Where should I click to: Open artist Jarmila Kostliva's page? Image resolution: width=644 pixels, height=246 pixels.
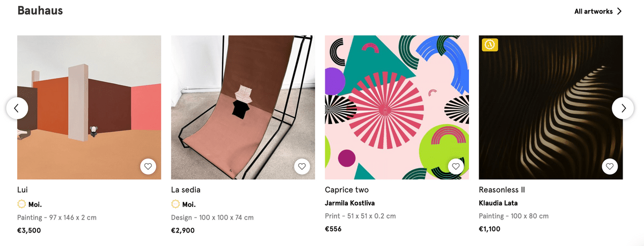[x=350, y=203]
